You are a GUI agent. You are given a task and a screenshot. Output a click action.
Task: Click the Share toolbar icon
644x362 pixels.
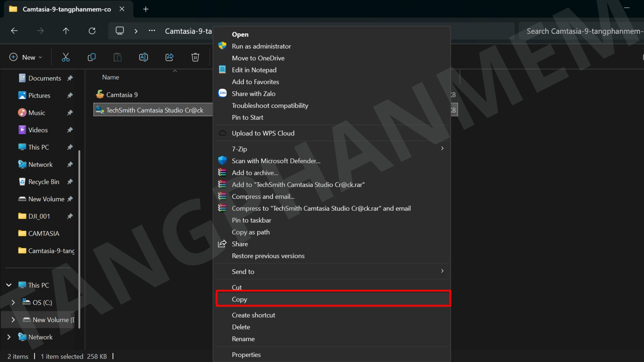(x=169, y=57)
